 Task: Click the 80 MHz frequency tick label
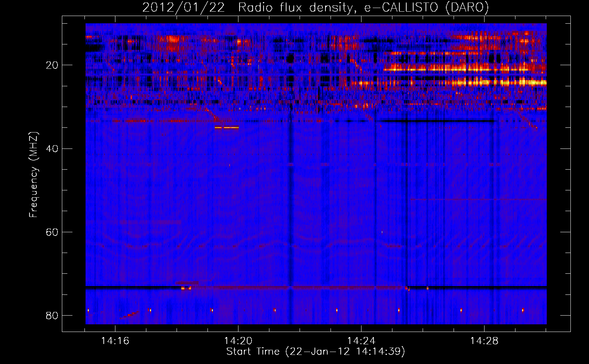point(52,315)
